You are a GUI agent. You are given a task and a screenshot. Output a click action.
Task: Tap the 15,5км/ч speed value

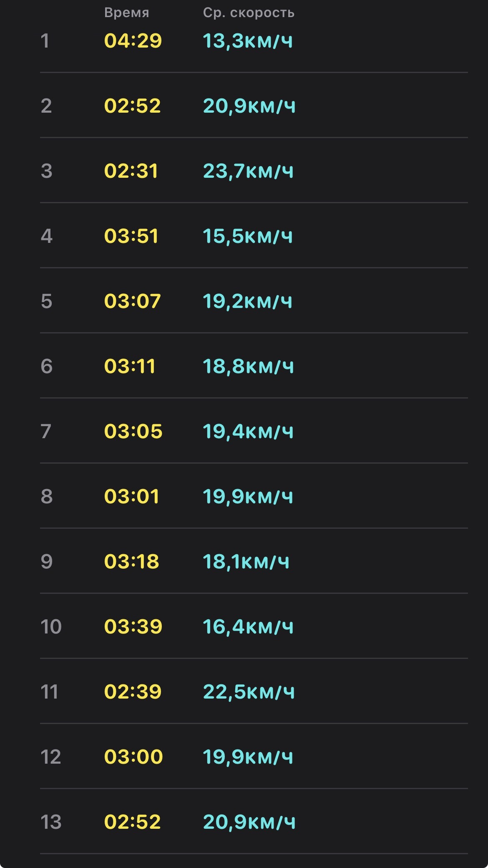click(248, 236)
